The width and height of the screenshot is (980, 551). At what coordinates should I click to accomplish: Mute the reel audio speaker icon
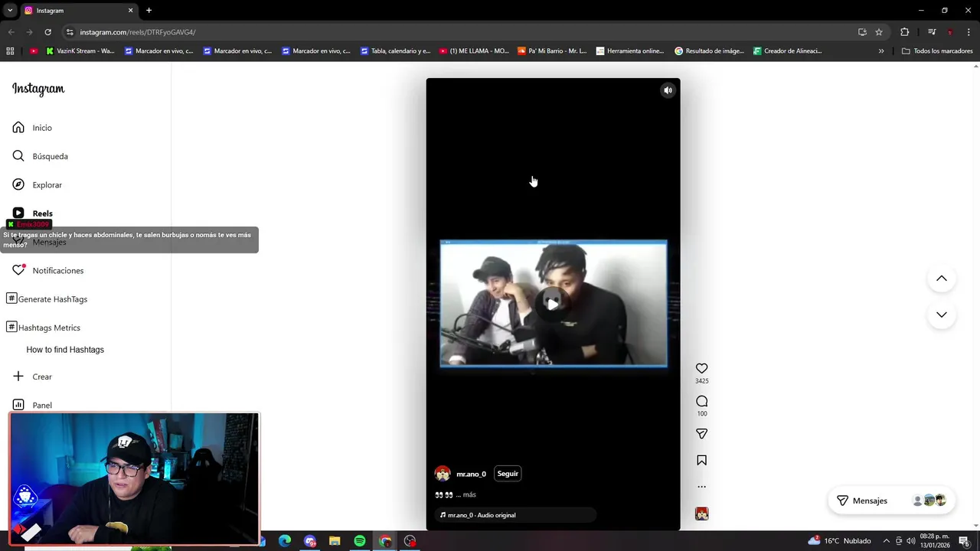(668, 90)
